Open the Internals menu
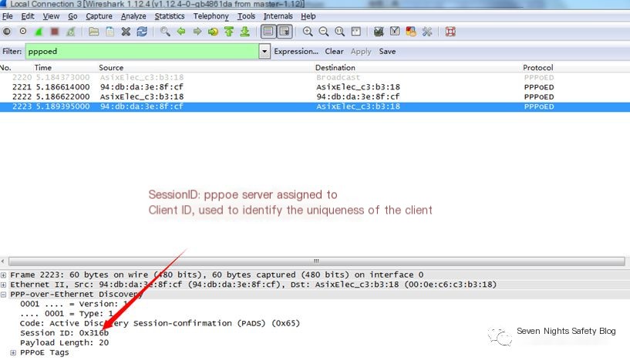 pos(278,16)
